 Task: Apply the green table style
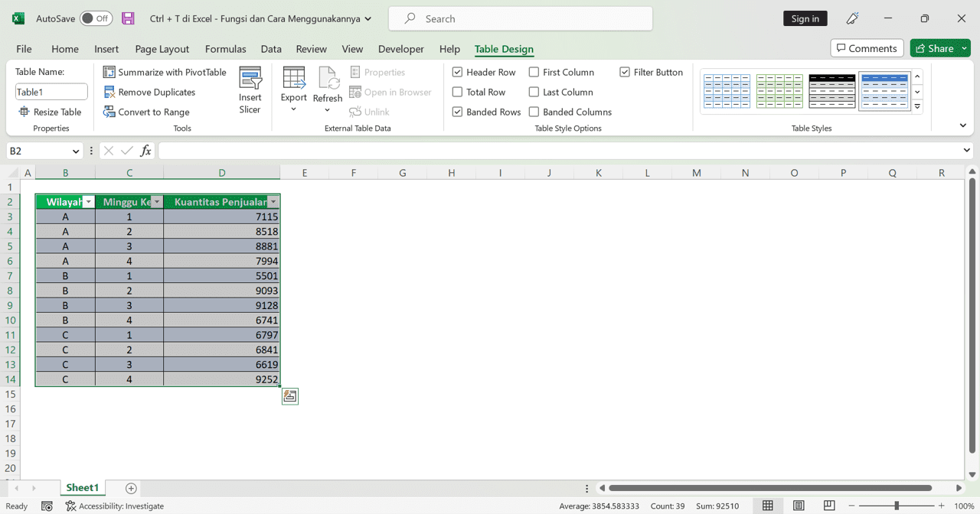pos(779,92)
